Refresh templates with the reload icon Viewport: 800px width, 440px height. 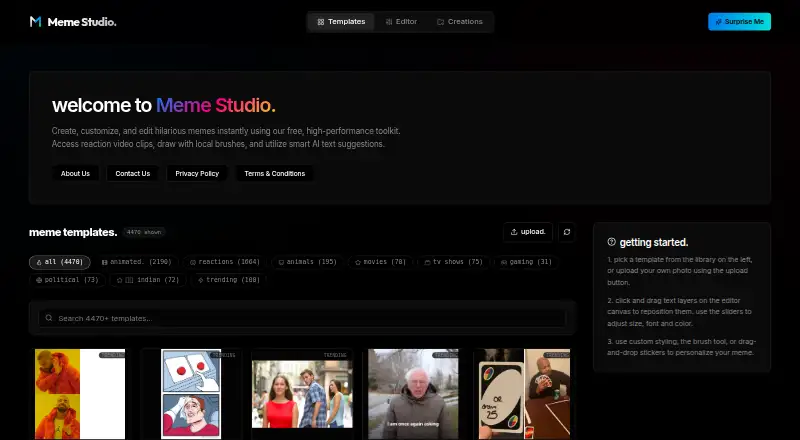pyautogui.click(x=567, y=232)
